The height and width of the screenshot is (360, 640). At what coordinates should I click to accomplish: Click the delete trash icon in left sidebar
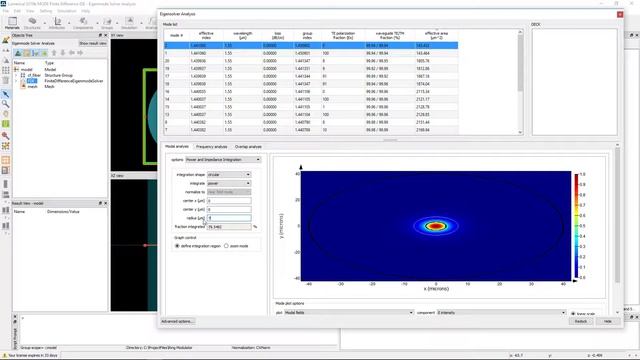tap(6, 80)
